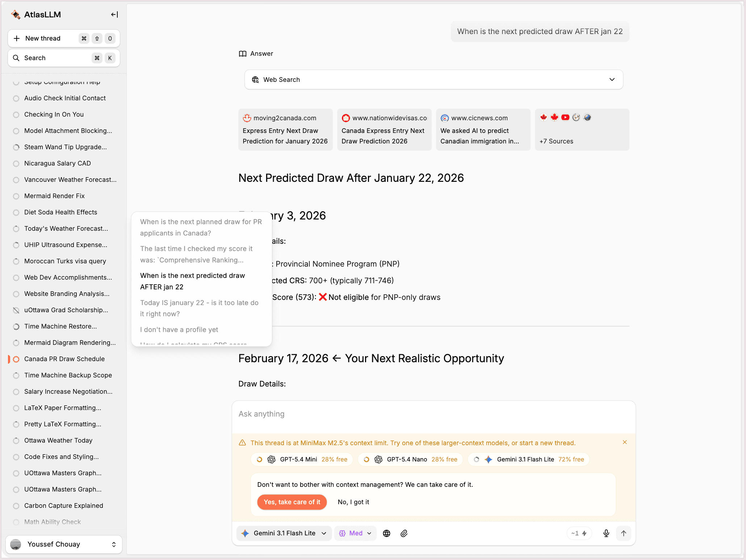The width and height of the screenshot is (746, 560).
Task: Click status circle beside Canada PR Draw Schedule
Action: pos(16,359)
